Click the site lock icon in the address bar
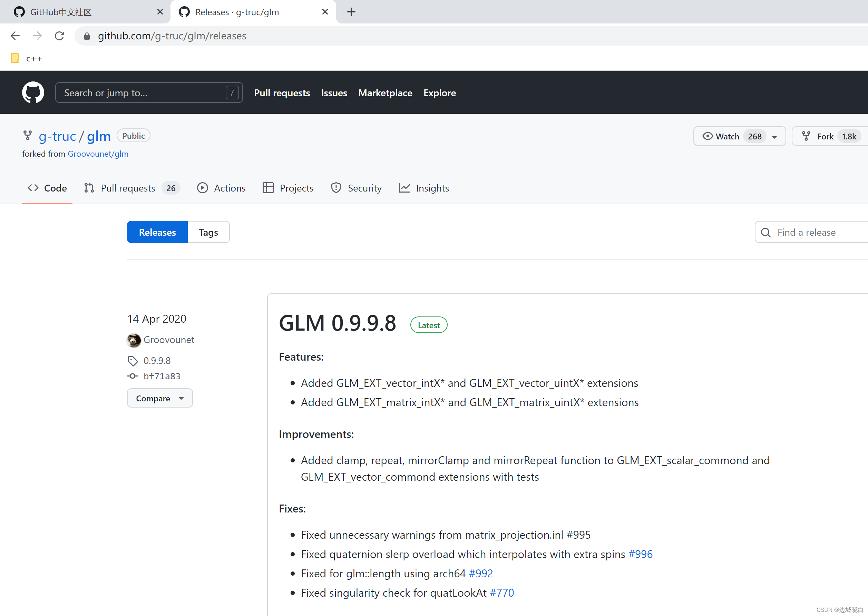This screenshot has height=616, width=868. (x=87, y=36)
